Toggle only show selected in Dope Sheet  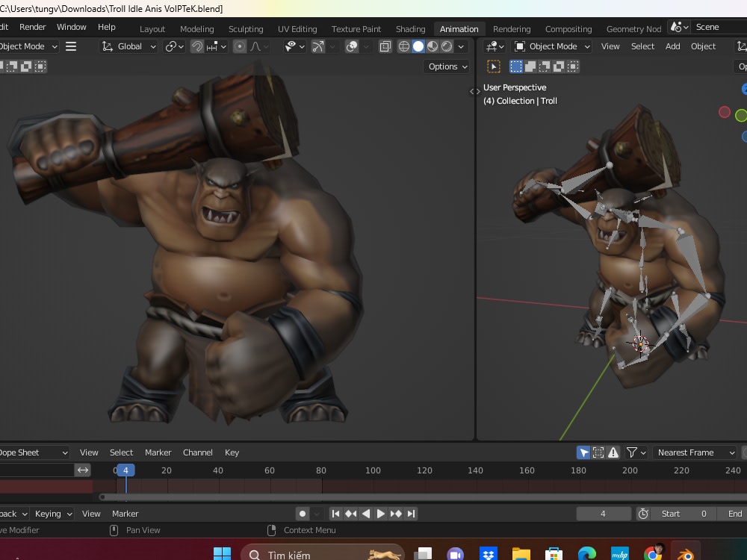[x=583, y=452]
